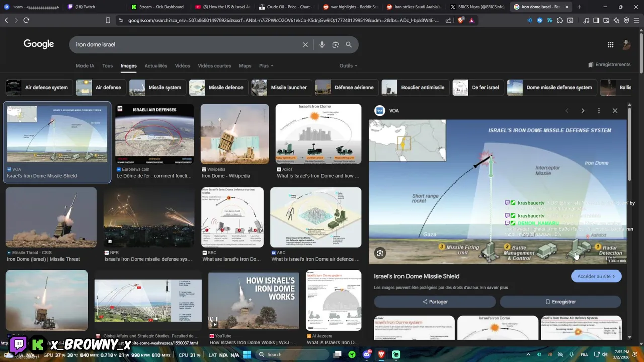Bookmark this page with the bookmark icon
The image size is (644, 362).
pyautogui.click(x=108, y=20)
